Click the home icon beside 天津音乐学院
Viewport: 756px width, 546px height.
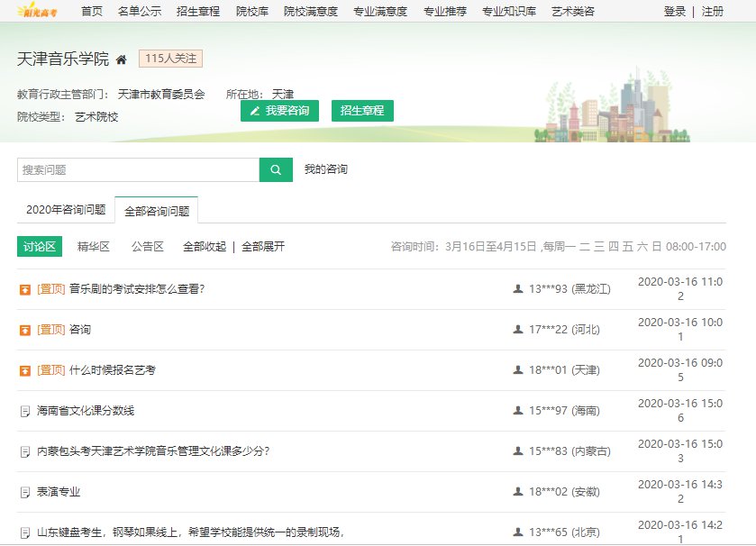(122, 59)
